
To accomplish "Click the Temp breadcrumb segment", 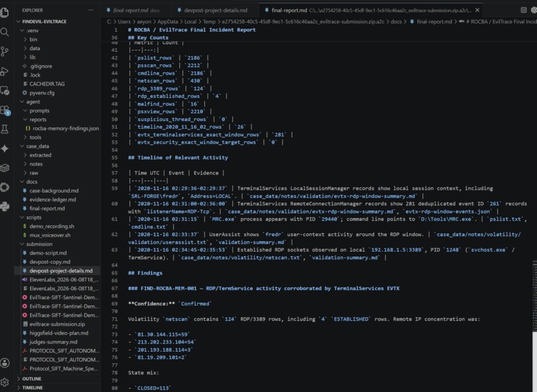I will tap(210, 22).
